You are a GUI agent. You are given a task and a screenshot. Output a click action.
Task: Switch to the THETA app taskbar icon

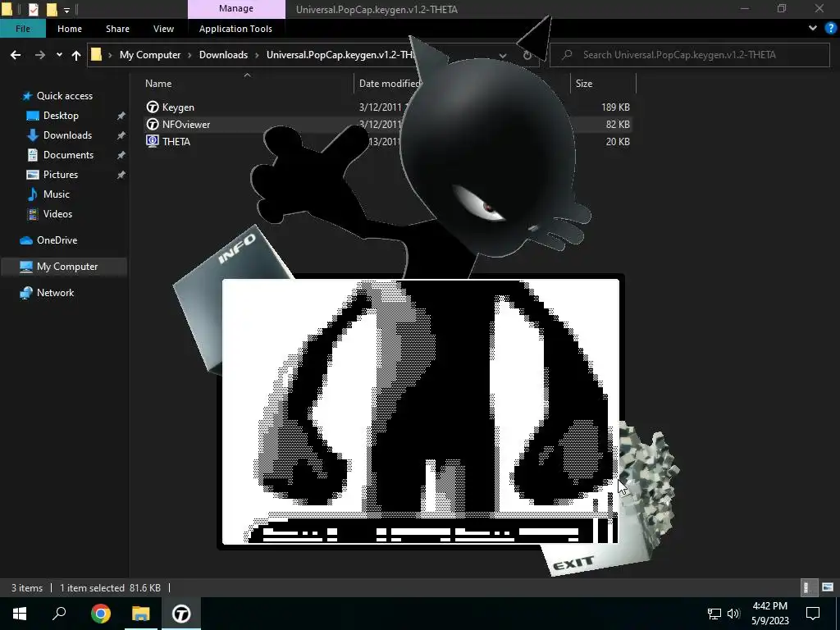(x=181, y=614)
